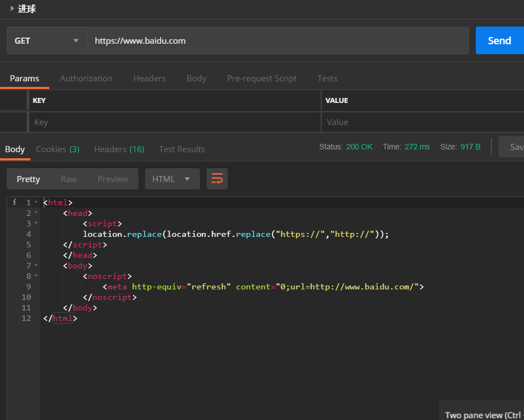524x420 pixels.
Task: Open the Test Results tab
Action: [x=182, y=149]
